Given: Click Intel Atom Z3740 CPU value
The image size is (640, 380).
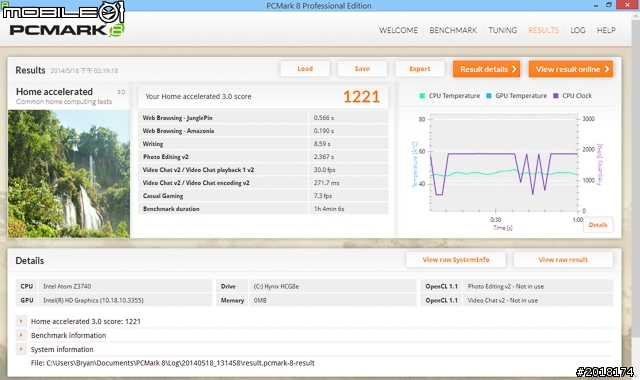Looking at the screenshot, I should (x=67, y=287).
